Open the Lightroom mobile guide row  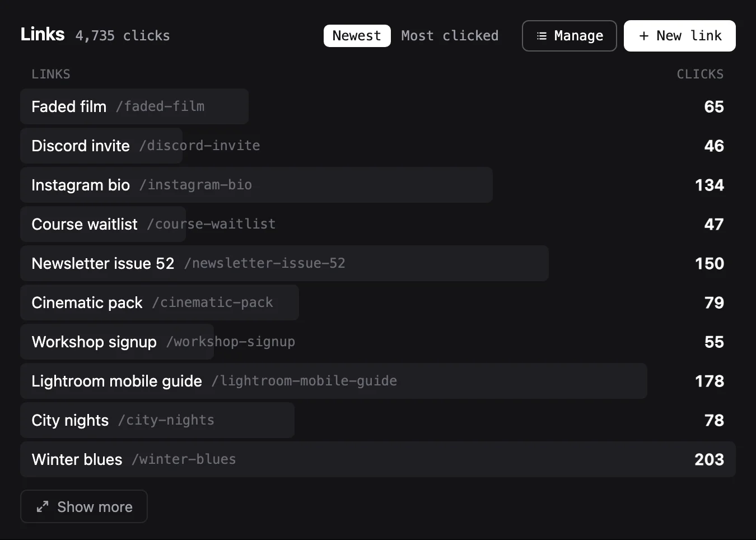(x=378, y=381)
